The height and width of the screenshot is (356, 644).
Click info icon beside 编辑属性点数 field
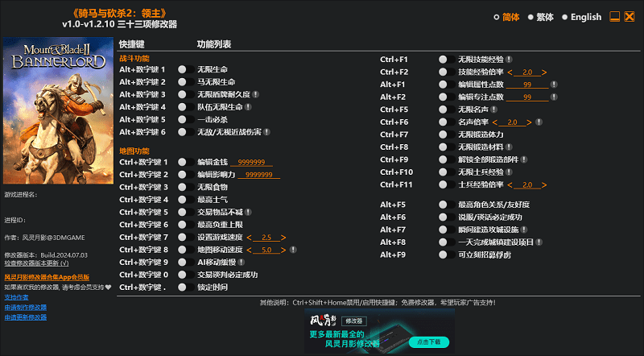pyautogui.click(x=554, y=85)
